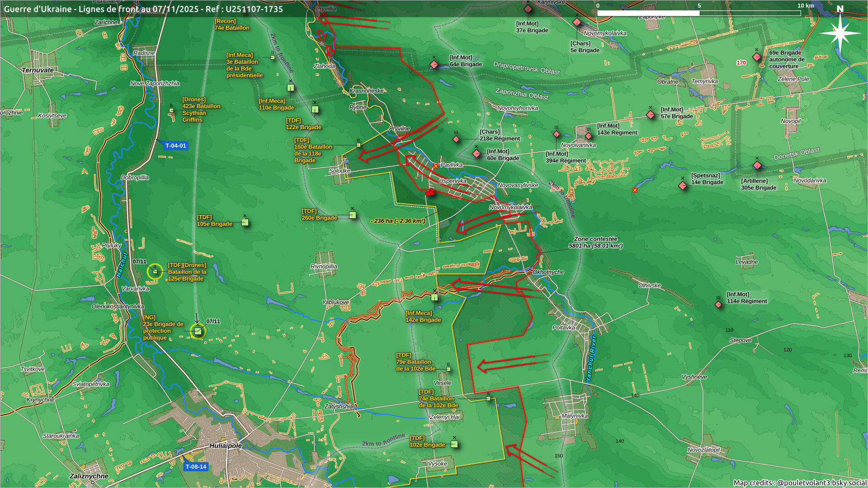Click the circled 125e Brigade drone battalion icon

[x=155, y=272]
